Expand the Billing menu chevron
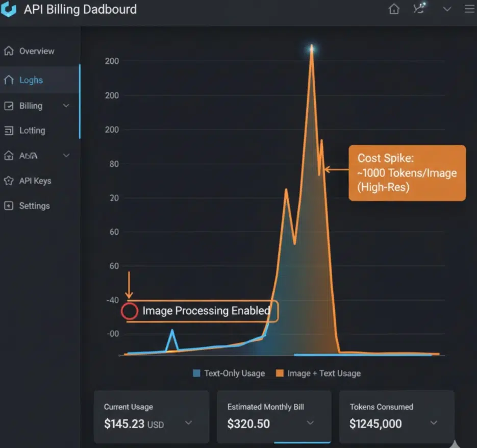Screen dimensions: 477x448 pyautogui.click(x=66, y=106)
